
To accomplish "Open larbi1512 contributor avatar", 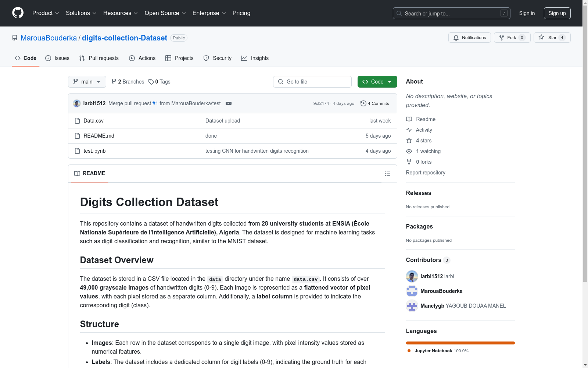I will (x=412, y=276).
